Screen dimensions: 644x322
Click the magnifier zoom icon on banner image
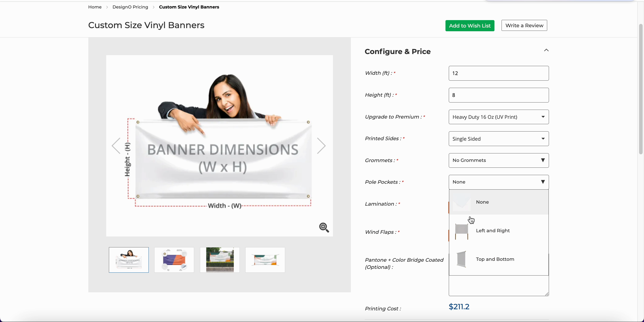click(x=324, y=227)
